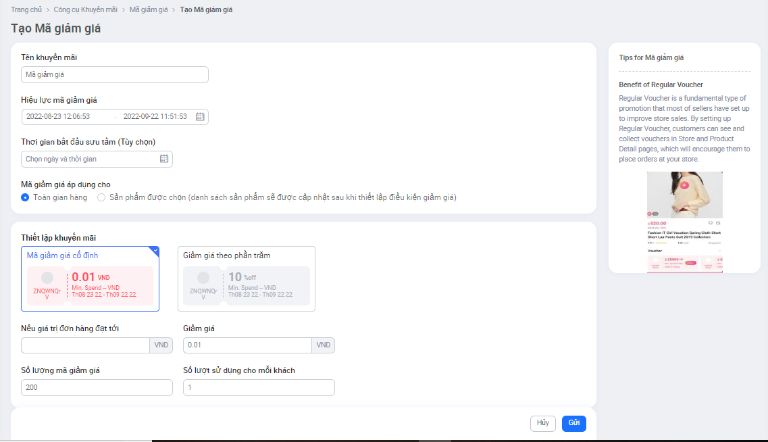
Task: Click start date 2022-08-23 12:06:53
Action: [58, 117]
